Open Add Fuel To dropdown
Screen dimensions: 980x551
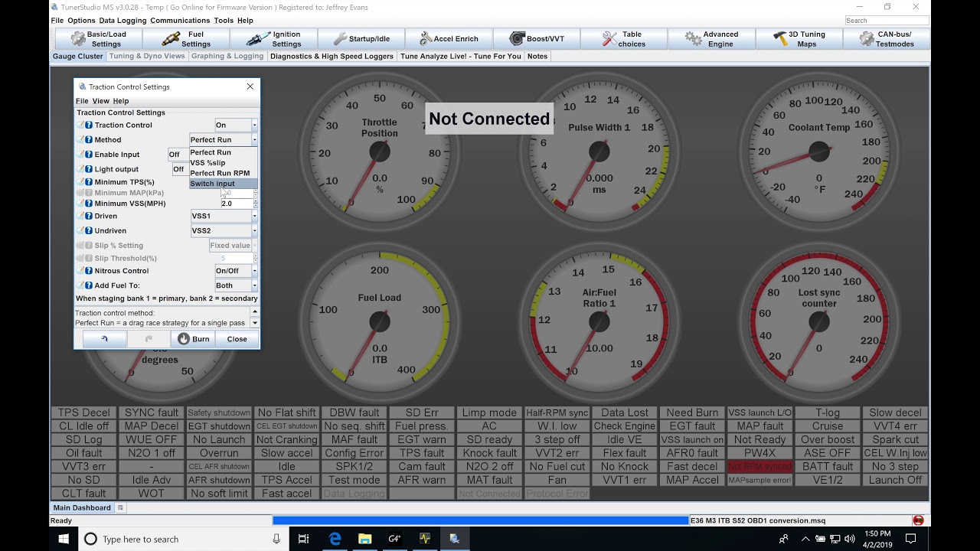pyautogui.click(x=236, y=285)
